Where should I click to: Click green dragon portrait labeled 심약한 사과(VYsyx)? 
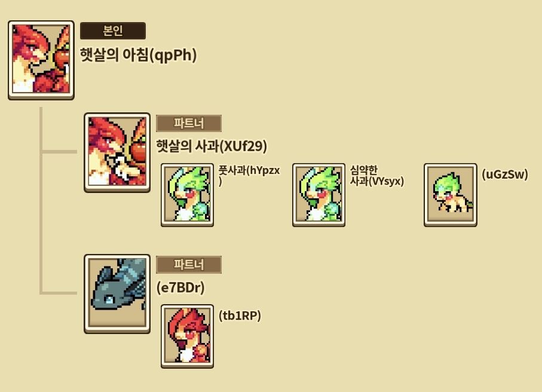(x=319, y=195)
